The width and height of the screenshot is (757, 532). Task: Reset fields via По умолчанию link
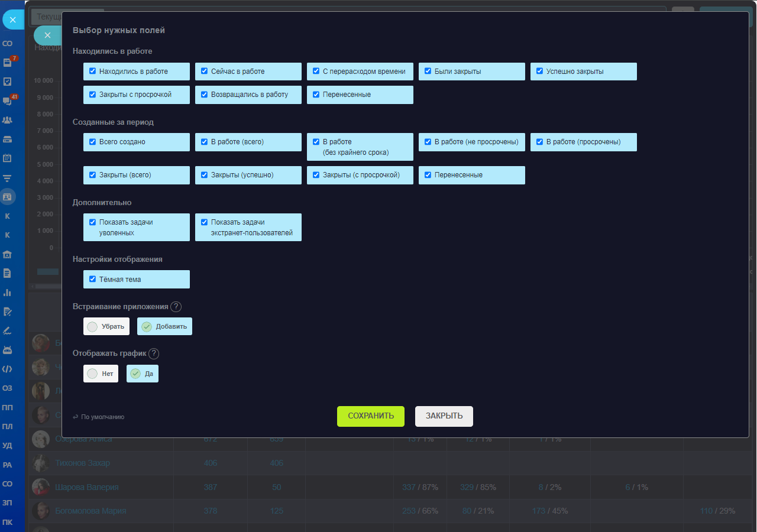pos(99,417)
